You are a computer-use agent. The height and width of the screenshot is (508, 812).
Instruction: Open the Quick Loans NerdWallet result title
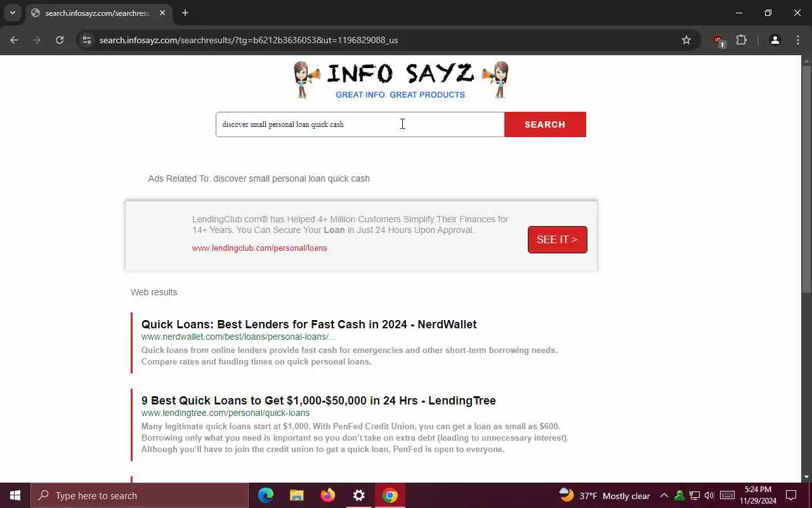[309, 324]
